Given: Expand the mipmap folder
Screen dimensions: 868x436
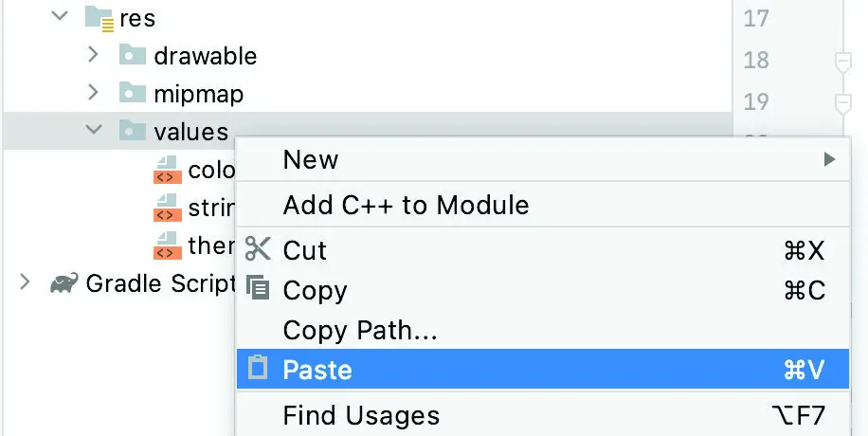Looking at the screenshot, I should (93, 92).
